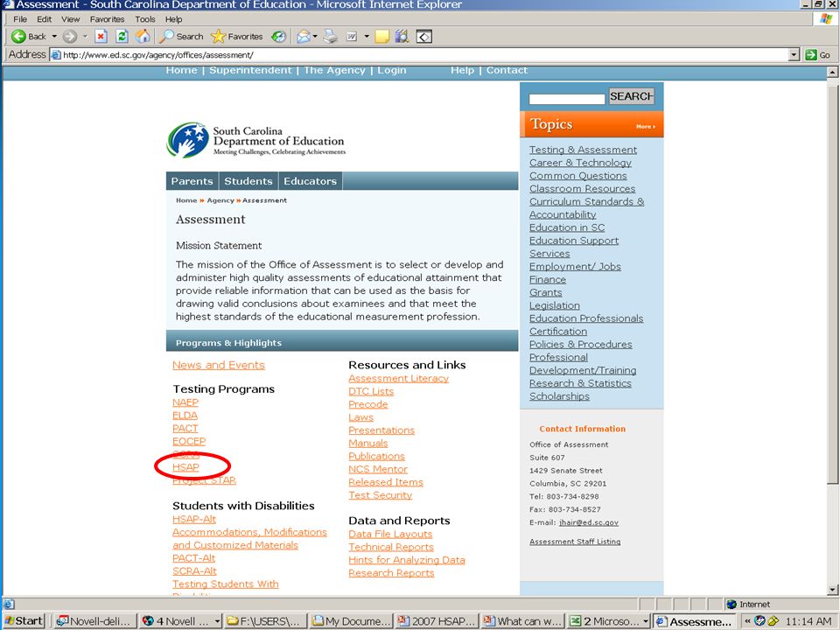Open the Technical Reports link
This screenshot has width=840, height=630.
(x=391, y=547)
